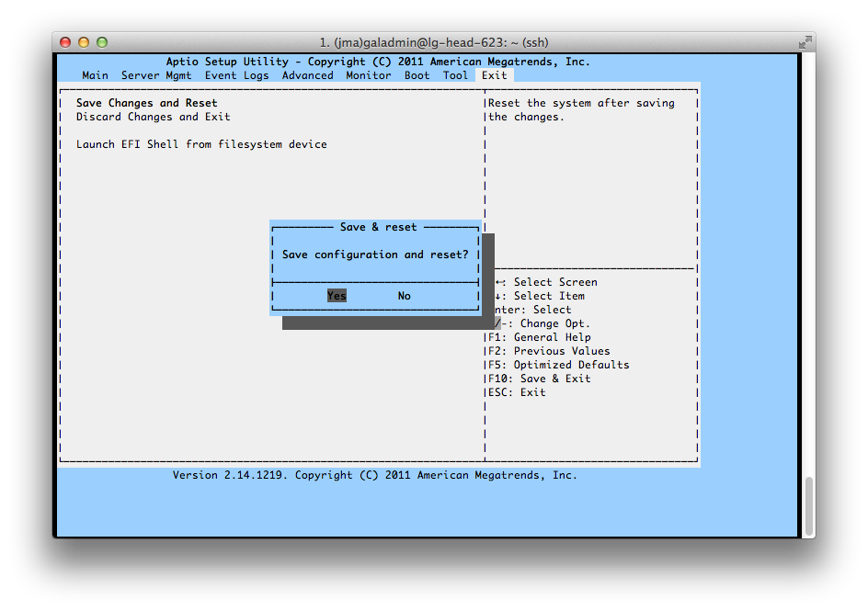Choose No in Save & reset dialog

click(404, 296)
